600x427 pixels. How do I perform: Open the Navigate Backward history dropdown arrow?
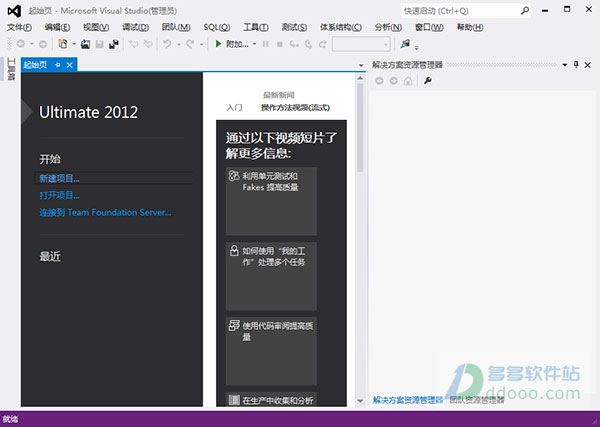32,44
